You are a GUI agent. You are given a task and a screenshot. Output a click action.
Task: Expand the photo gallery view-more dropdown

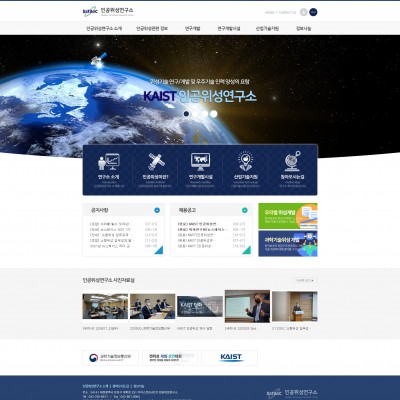click(x=305, y=280)
